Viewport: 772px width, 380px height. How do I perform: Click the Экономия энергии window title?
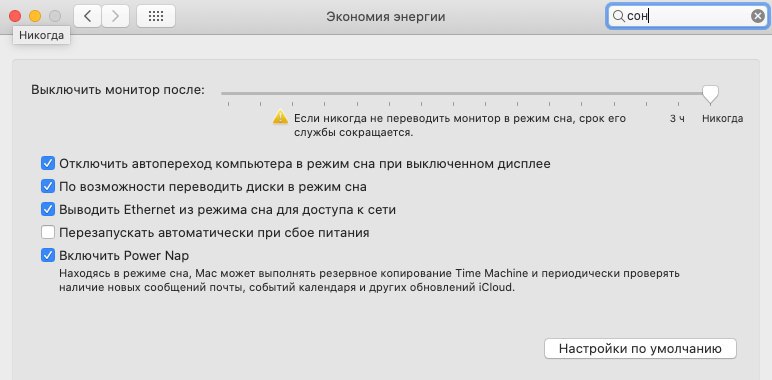click(x=386, y=17)
